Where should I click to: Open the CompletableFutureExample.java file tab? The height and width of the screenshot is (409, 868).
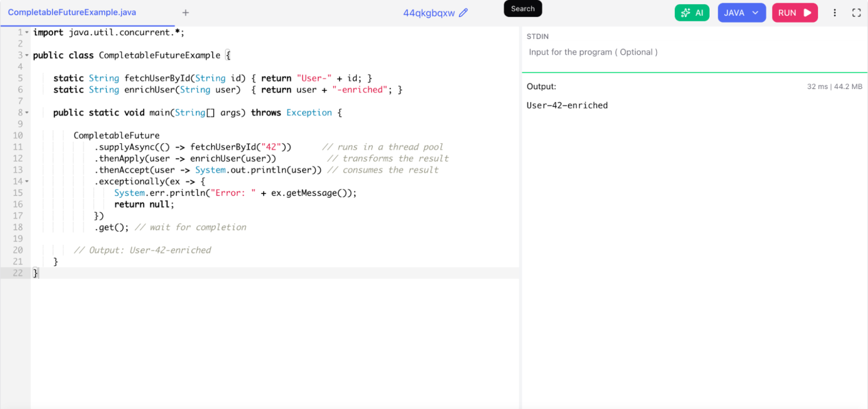tap(72, 12)
